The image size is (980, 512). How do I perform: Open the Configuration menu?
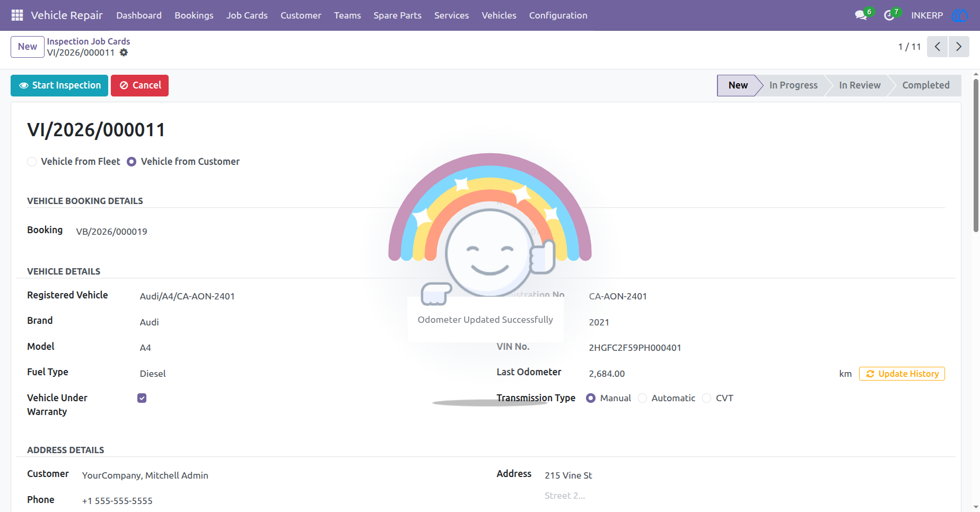pos(558,15)
